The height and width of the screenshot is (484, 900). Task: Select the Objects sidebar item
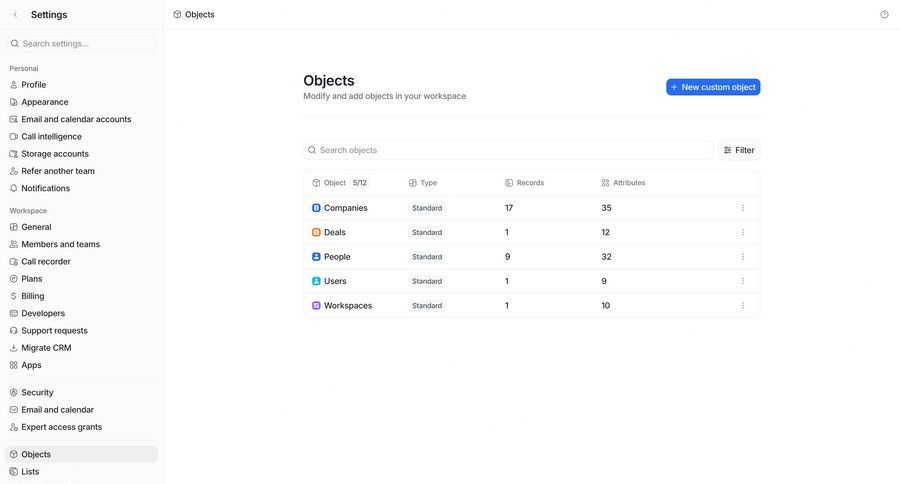tap(82, 454)
